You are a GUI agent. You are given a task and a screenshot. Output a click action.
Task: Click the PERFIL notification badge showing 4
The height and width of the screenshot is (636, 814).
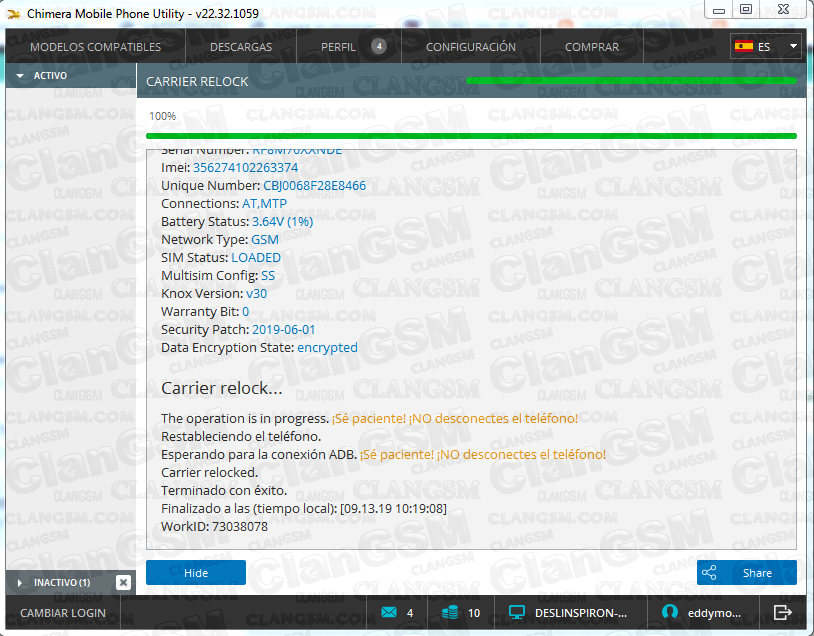[x=379, y=46]
